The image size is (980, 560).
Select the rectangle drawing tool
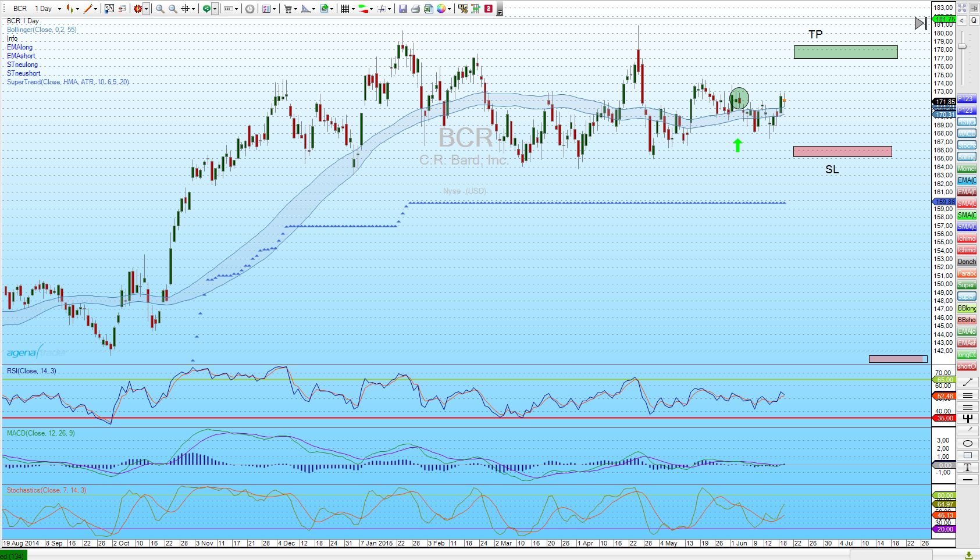click(967, 455)
